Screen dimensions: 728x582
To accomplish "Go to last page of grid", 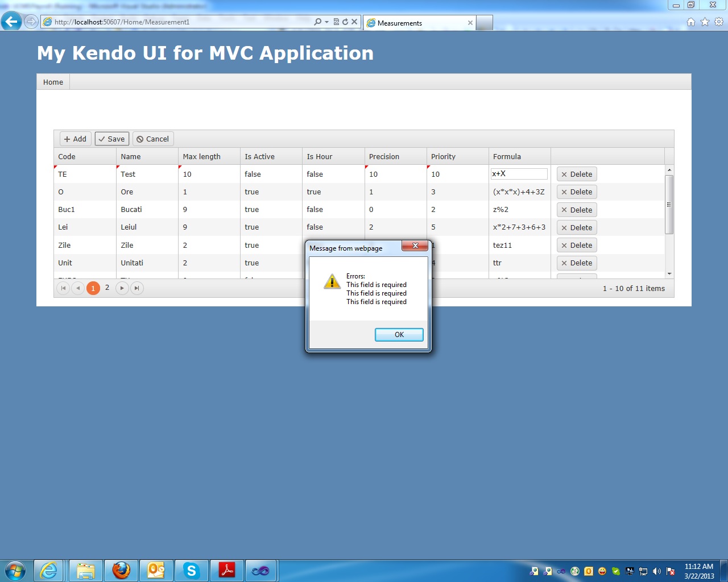I will (x=136, y=288).
